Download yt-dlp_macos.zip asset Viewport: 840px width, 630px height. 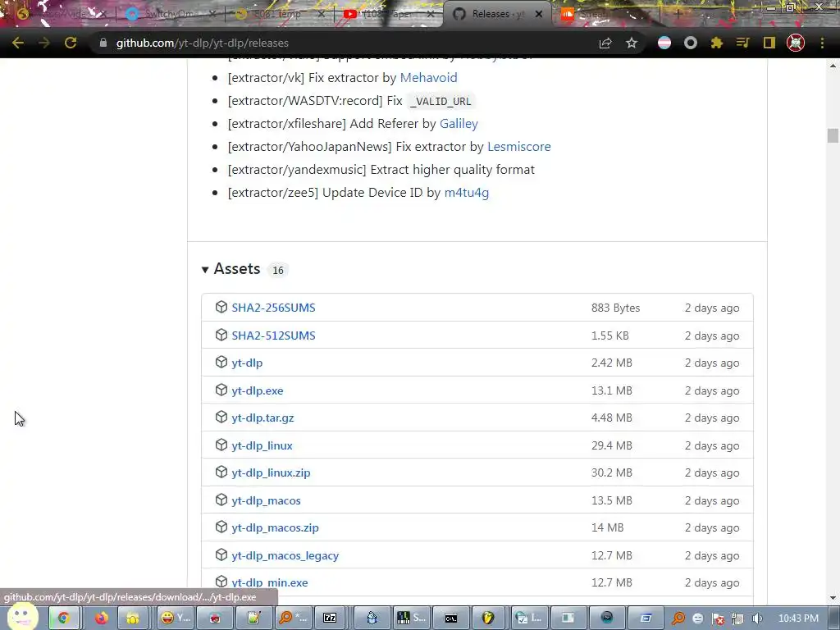click(x=275, y=527)
